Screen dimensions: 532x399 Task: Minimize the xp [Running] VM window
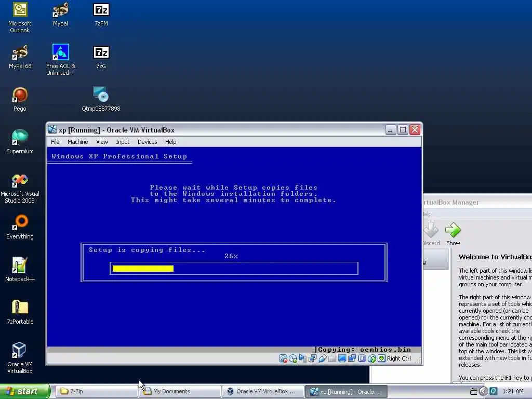click(391, 129)
